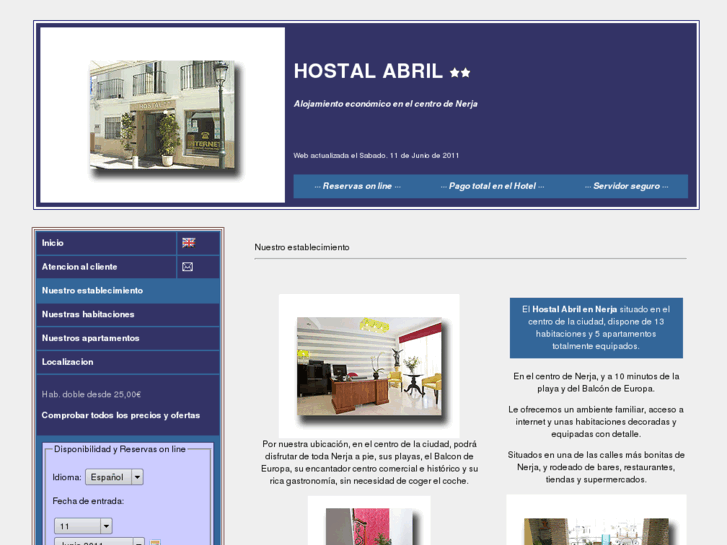Viewport: 727px width, 545px height.
Task: Click the HOSTAL ABRIL title
Action: [x=369, y=71]
